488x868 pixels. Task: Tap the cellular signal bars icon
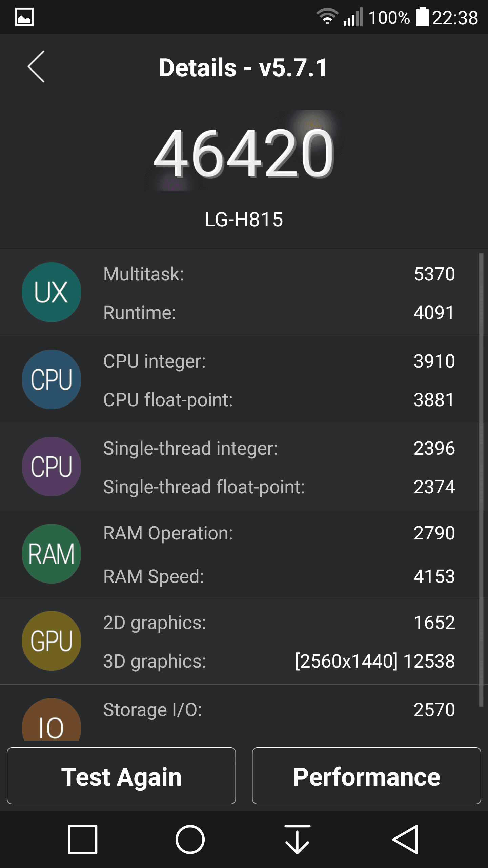[353, 17]
